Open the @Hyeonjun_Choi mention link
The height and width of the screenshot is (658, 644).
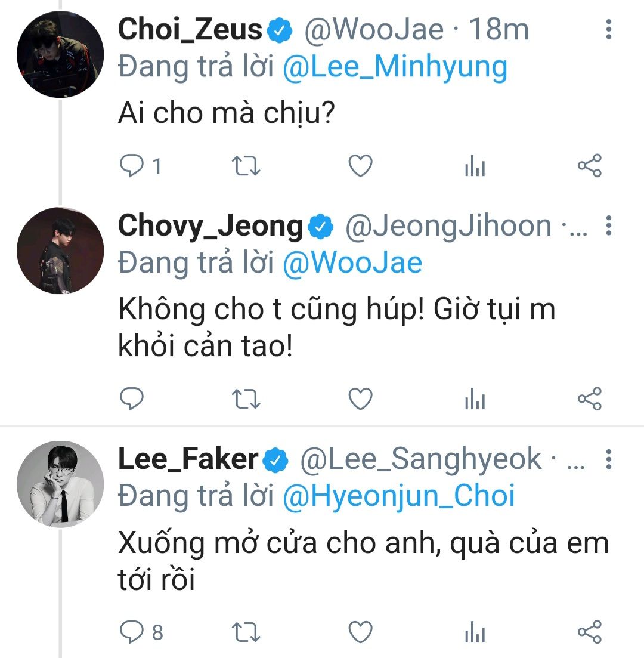(398, 496)
